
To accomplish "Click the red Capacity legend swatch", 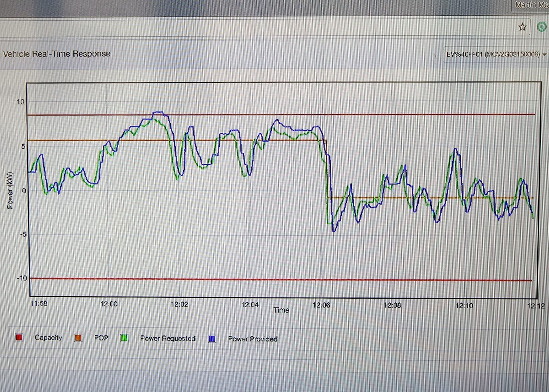I will point(19,337).
